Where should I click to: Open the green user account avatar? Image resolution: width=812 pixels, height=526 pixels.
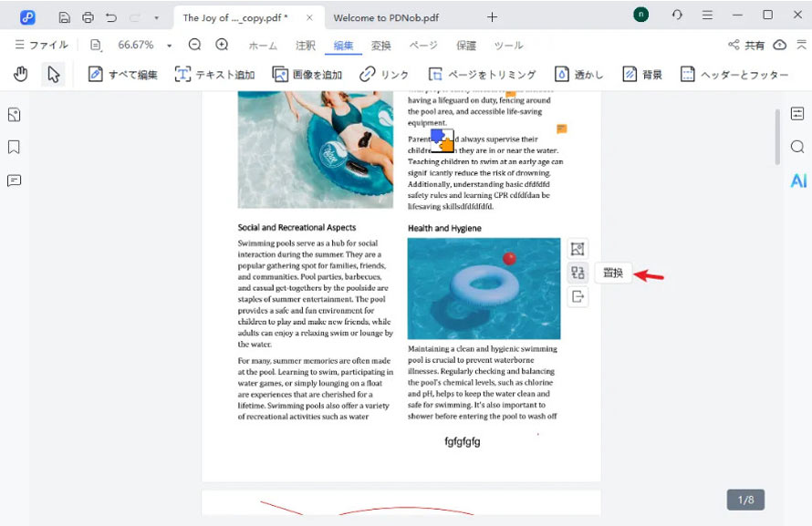tap(640, 15)
